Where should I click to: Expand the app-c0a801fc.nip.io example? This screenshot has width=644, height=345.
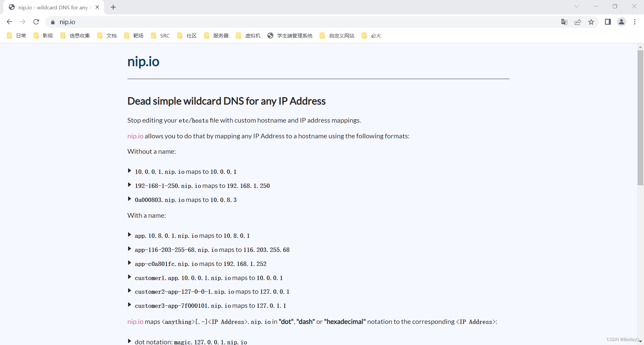coord(129,263)
